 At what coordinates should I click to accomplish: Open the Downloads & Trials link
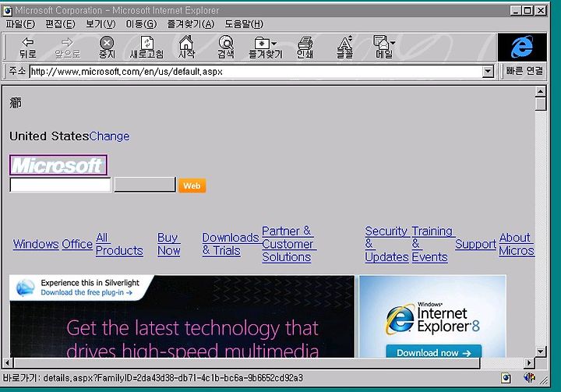[231, 244]
